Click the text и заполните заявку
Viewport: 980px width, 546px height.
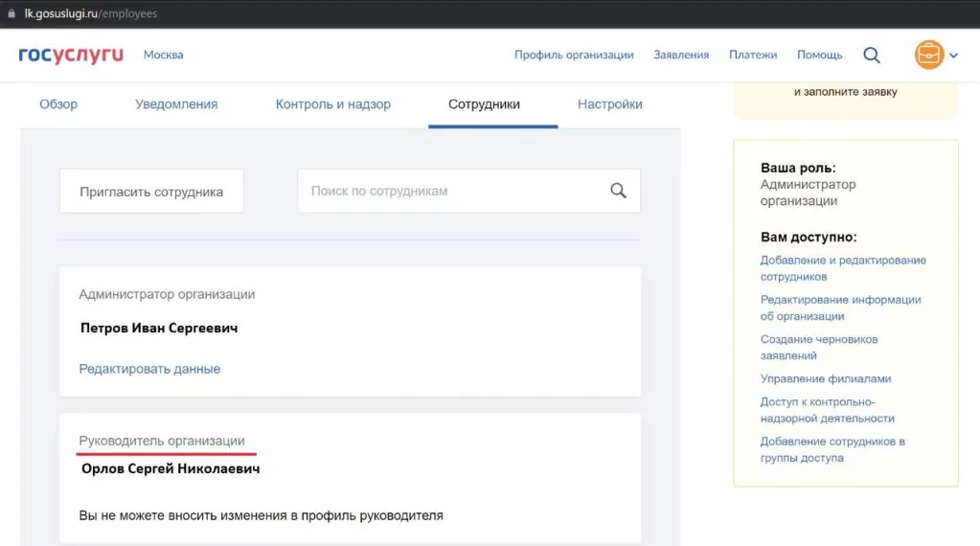(x=845, y=91)
